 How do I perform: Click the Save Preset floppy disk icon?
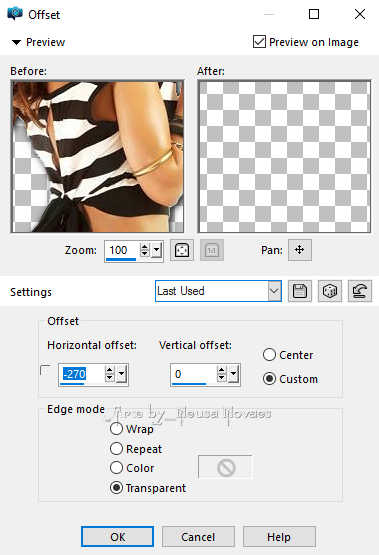(x=300, y=291)
